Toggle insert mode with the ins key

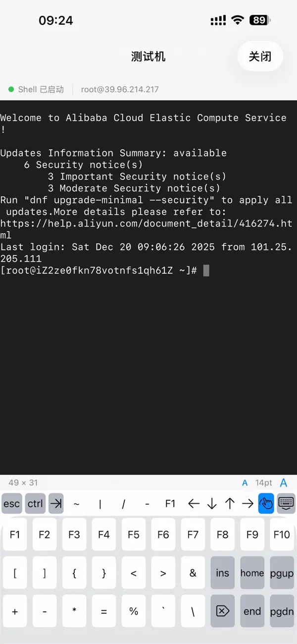[x=222, y=573]
